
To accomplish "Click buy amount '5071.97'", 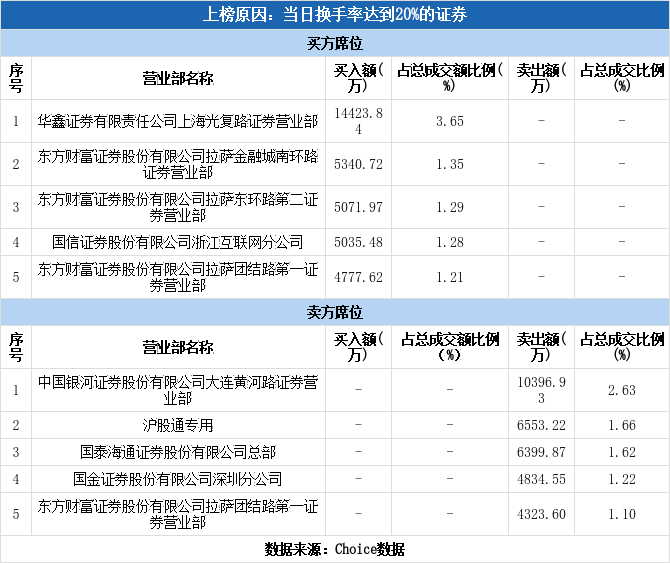I will pos(358,207).
